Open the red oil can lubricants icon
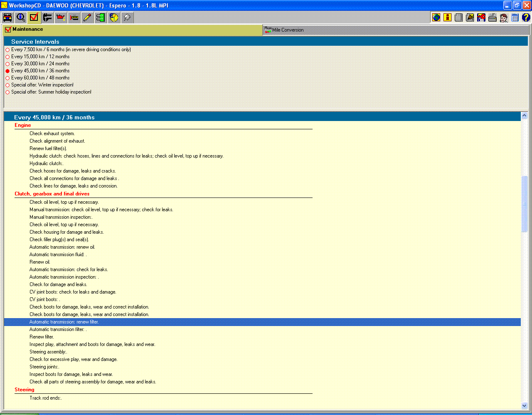The height and width of the screenshot is (415, 532). pos(61,17)
